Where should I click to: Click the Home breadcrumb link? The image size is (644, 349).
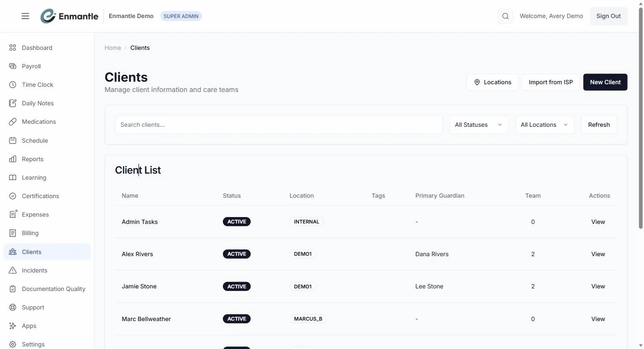click(x=113, y=48)
